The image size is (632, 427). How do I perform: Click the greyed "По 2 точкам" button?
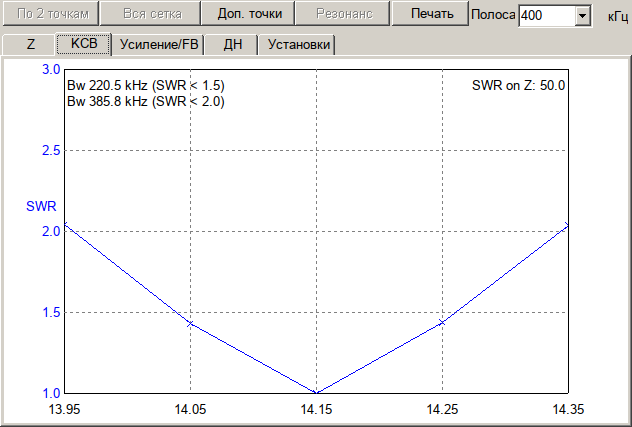tap(51, 14)
